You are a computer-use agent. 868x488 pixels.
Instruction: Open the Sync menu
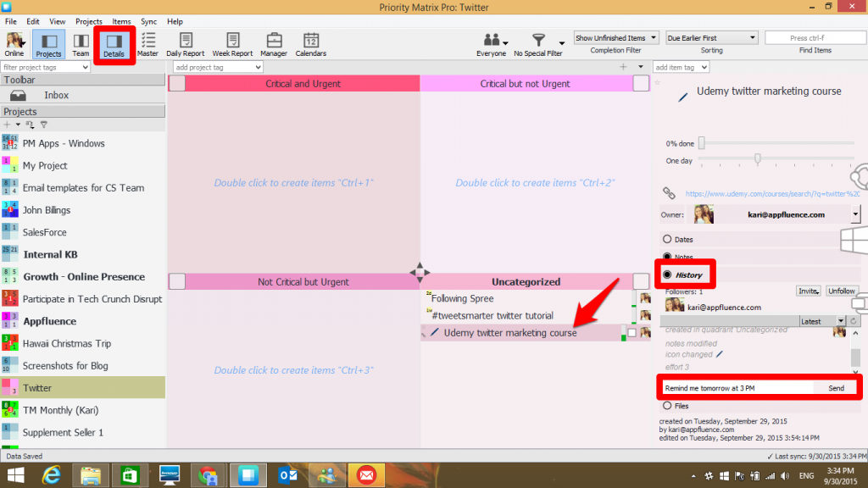[x=149, y=21]
